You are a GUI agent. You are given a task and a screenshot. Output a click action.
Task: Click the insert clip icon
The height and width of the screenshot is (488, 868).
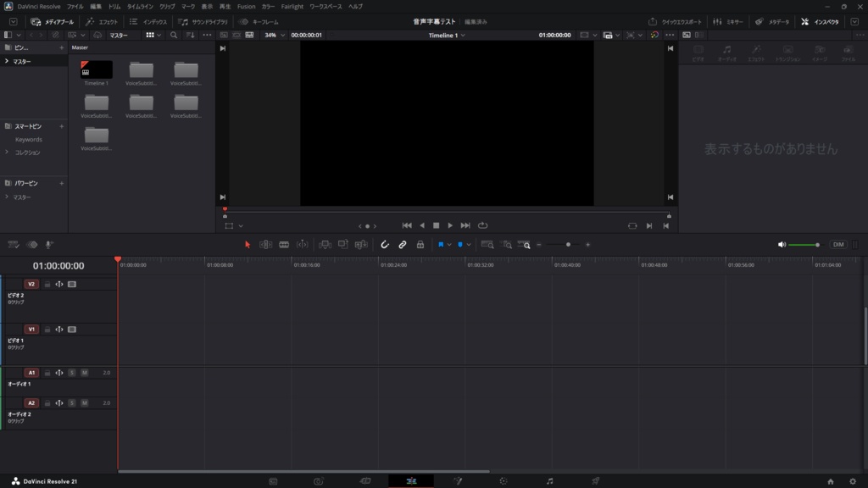[325, 245]
